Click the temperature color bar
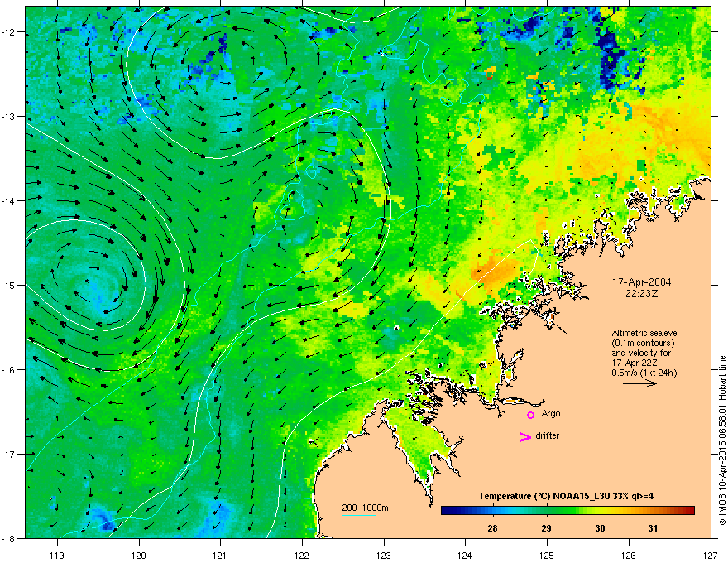Image resolution: width=728 pixels, height=563 pixels. 568,511
